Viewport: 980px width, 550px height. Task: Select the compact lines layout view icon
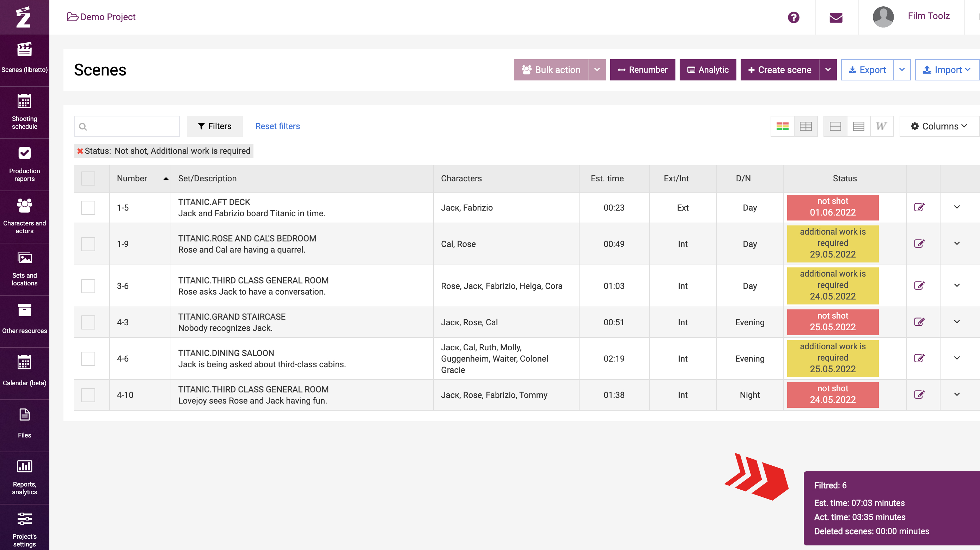858,126
